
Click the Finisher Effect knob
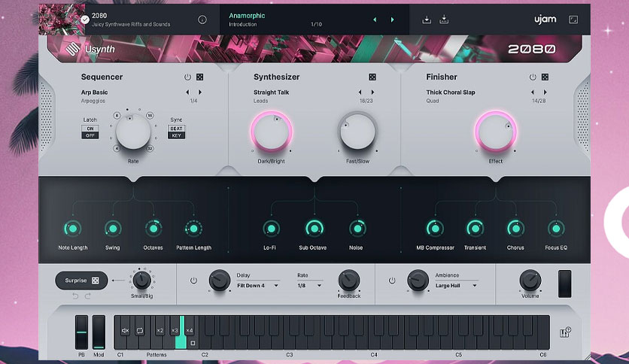coord(496,132)
